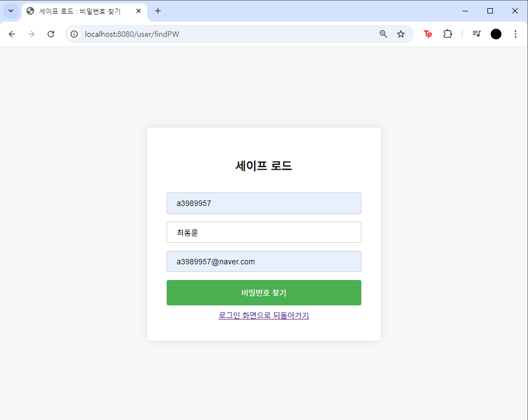Click the zoom magnifier icon in address bar

point(383,34)
